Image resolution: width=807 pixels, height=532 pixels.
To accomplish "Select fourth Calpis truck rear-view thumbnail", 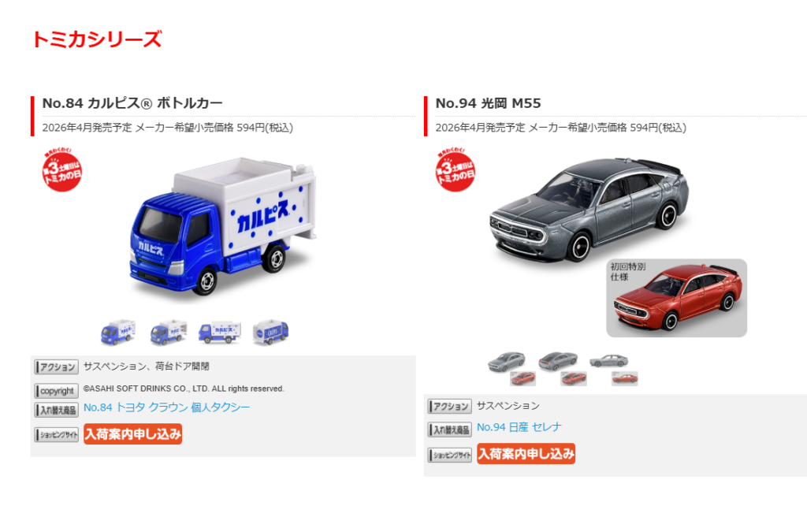I will click(x=271, y=333).
